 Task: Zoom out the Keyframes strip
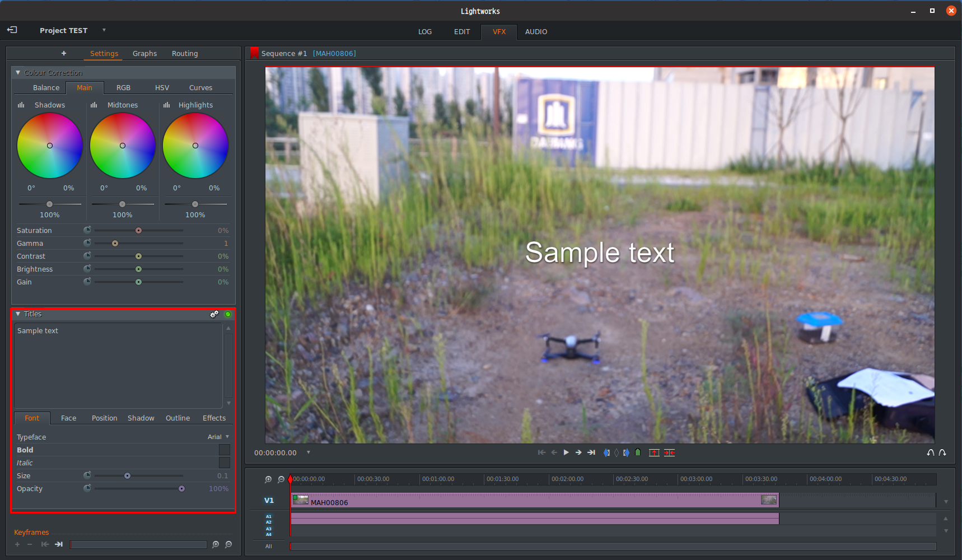228,544
